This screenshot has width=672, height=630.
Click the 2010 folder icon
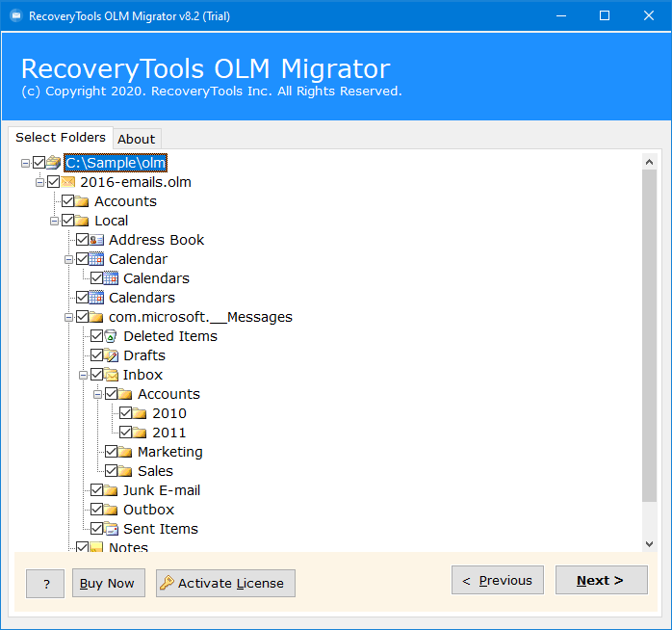pos(140,413)
